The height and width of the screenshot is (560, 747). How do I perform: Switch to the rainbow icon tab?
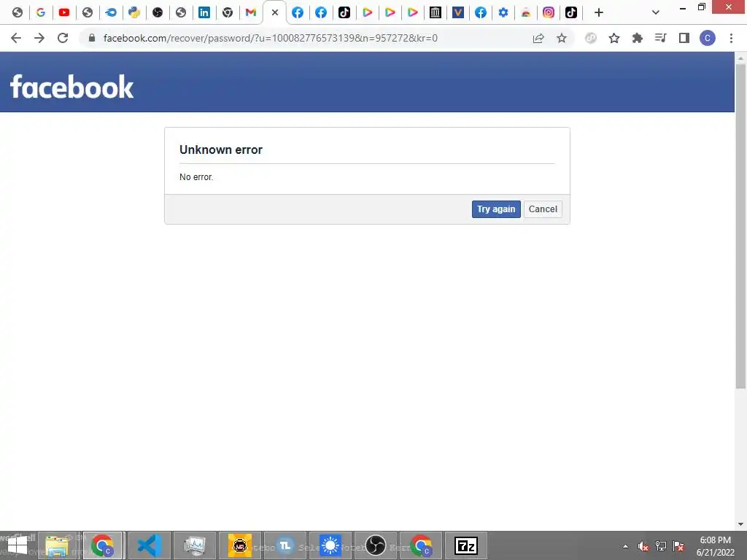tap(526, 12)
